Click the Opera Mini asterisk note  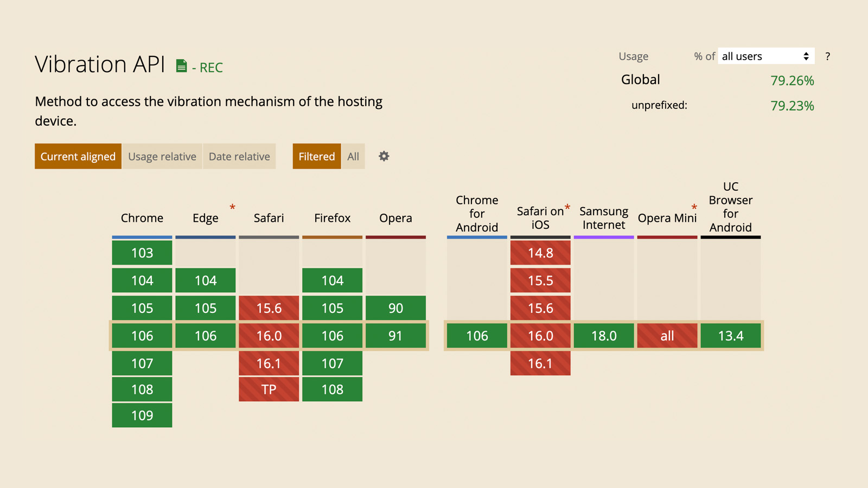click(694, 207)
